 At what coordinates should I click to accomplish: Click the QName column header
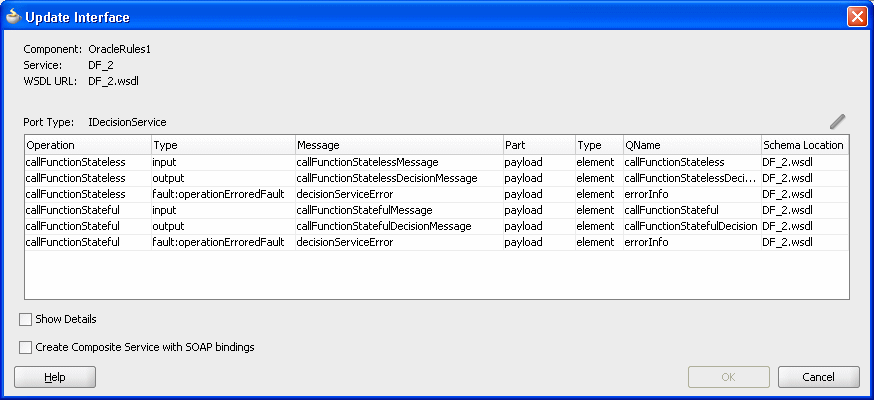(692, 145)
